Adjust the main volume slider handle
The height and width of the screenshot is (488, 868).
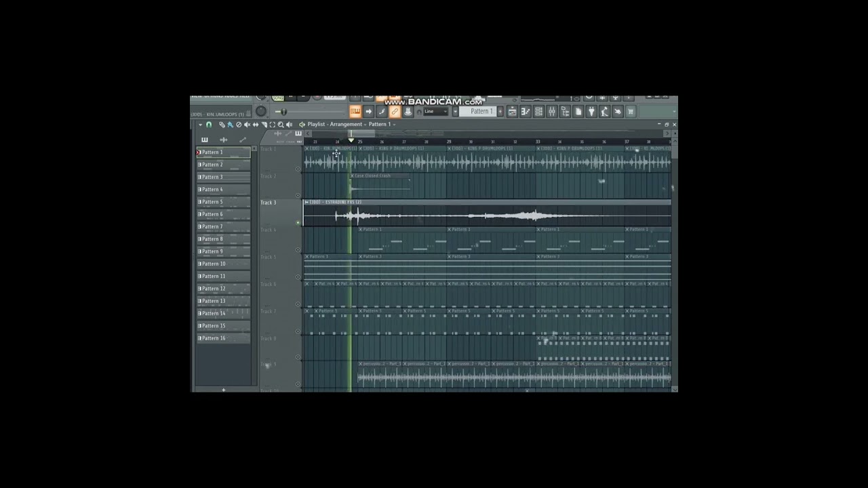coord(283,112)
